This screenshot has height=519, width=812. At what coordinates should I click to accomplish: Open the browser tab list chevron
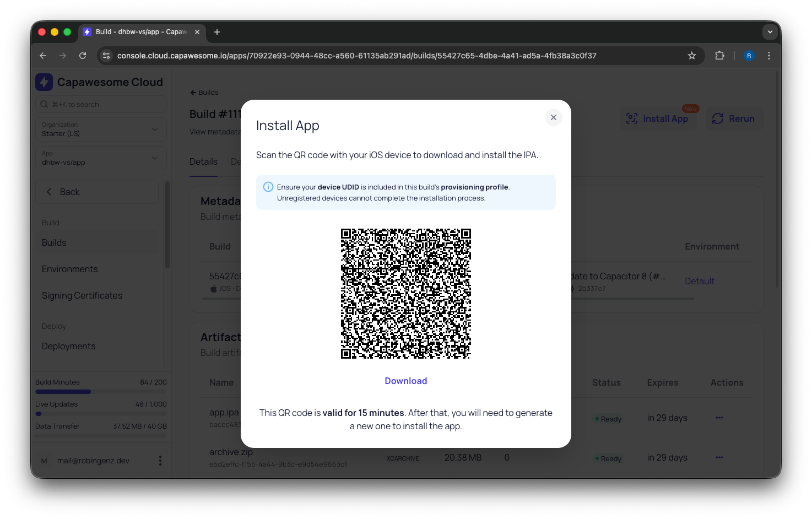tap(770, 31)
